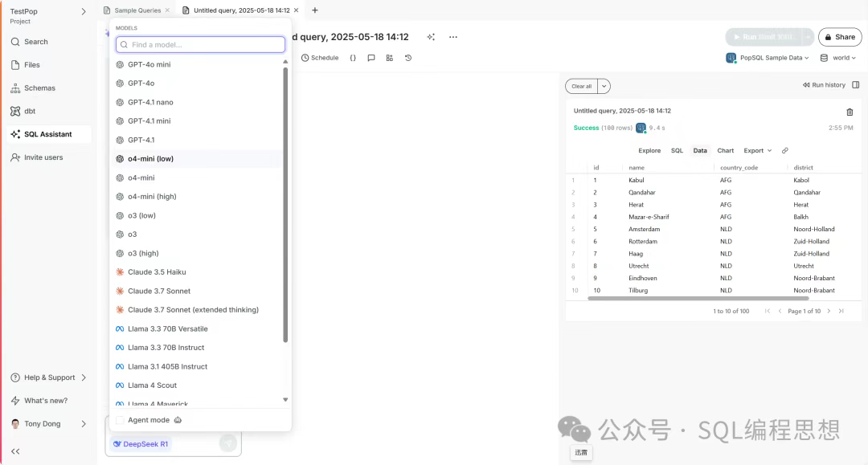
Task: Select Llama 3.1 405B Instruct
Action: (168, 366)
